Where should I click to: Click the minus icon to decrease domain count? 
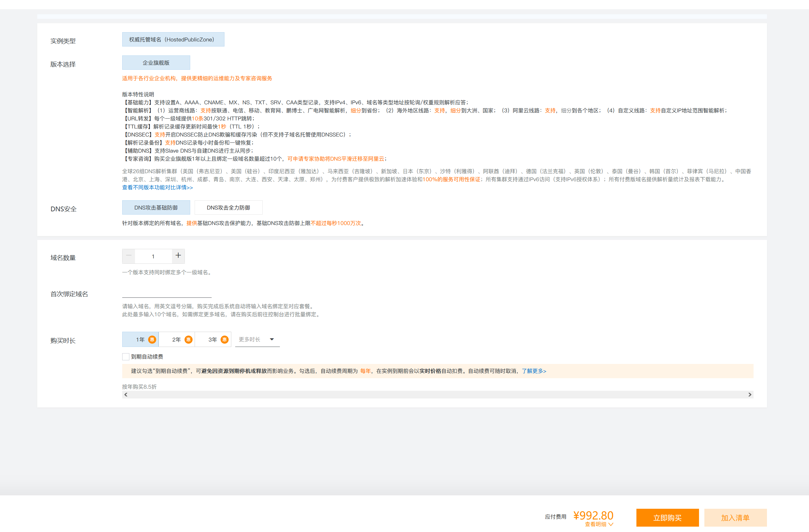tap(129, 256)
